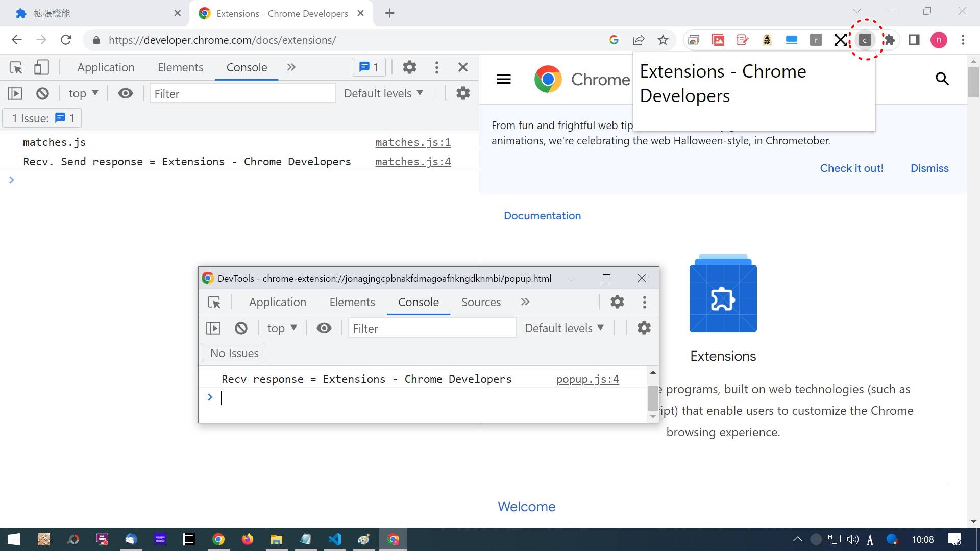Click the '1 Issue' button in docked console
980x551 pixels.
(x=42, y=118)
